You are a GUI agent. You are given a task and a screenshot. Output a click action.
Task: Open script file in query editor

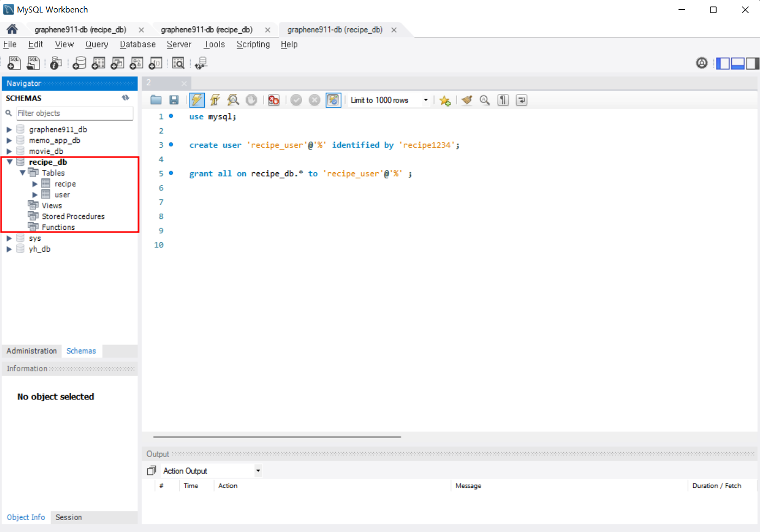click(x=156, y=100)
